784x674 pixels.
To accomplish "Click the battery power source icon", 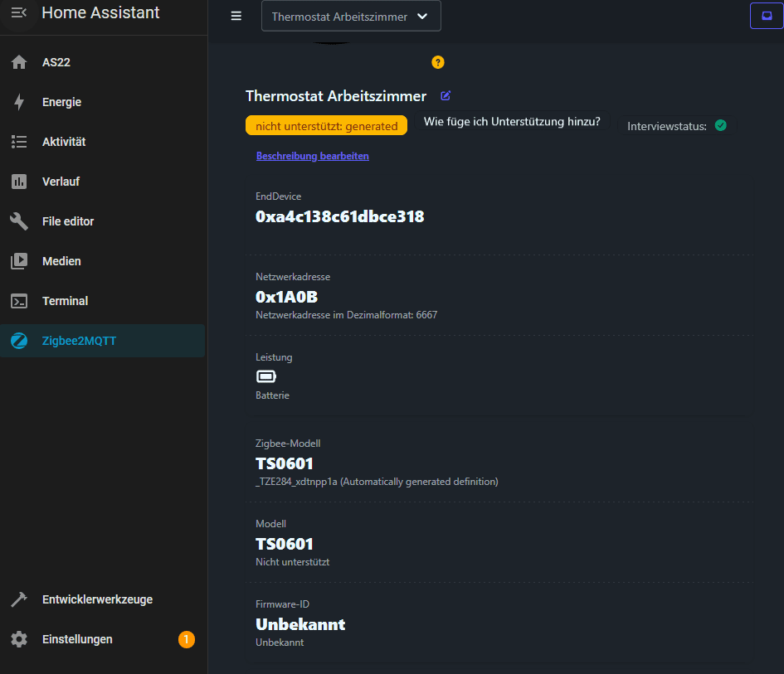I will 265,377.
